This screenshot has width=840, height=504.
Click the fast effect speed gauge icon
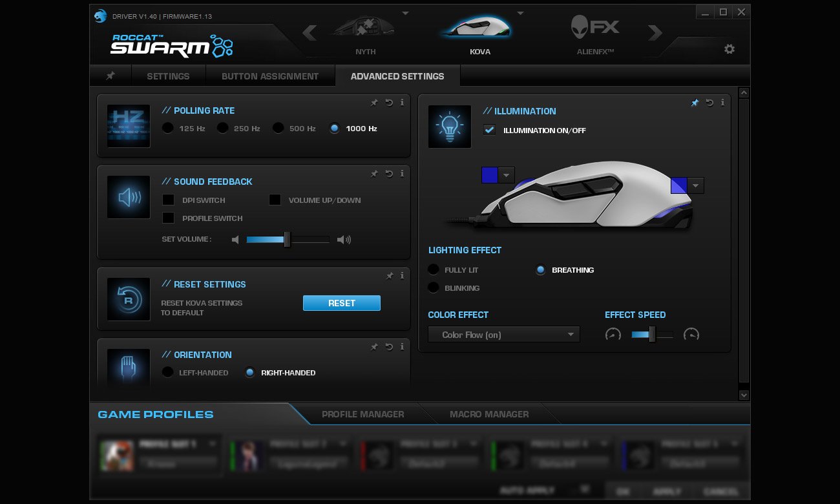pyautogui.click(x=691, y=335)
